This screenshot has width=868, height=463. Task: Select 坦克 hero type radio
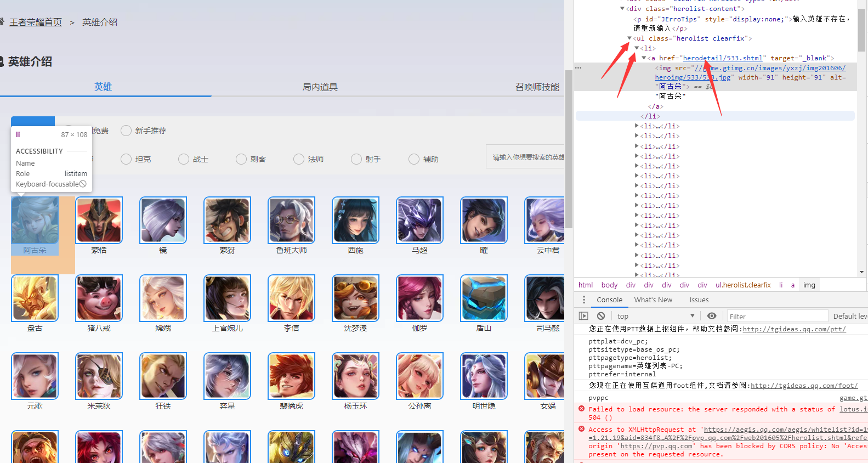[126, 159]
